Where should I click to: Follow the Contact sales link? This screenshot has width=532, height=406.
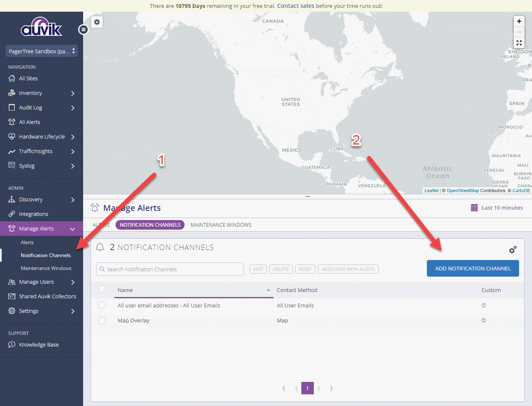coord(296,6)
